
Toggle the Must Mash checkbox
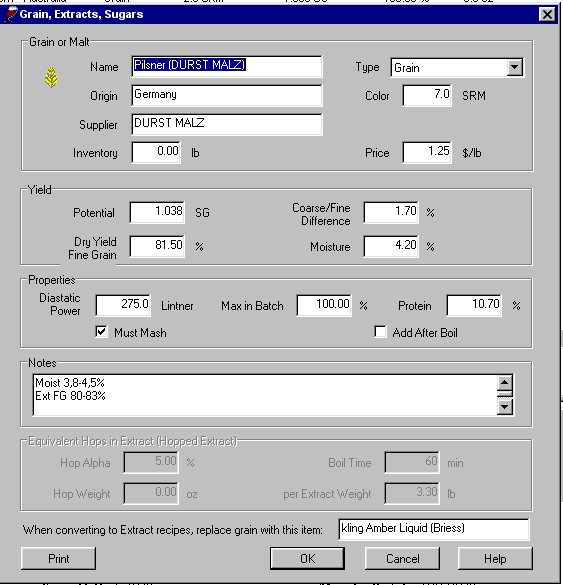(101, 331)
